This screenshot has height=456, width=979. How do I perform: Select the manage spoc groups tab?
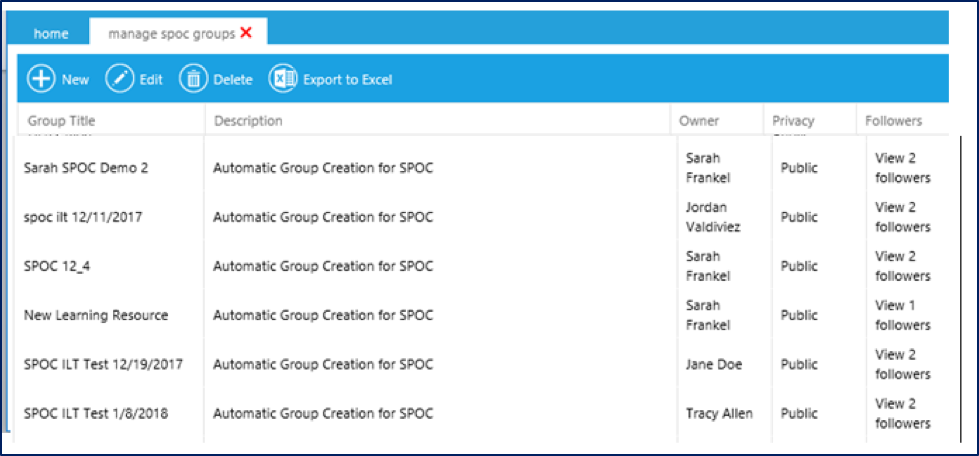pyautogui.click(x=171, y=34)
